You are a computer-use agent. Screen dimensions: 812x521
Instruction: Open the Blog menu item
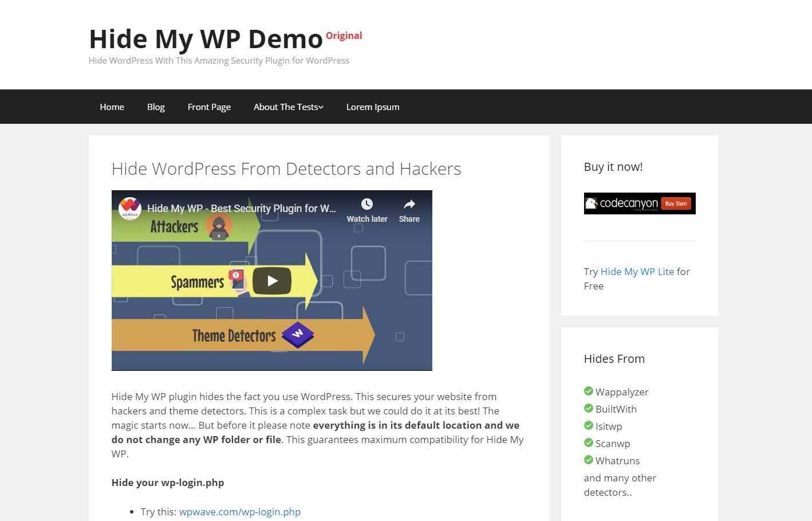(x=156, y=107)
